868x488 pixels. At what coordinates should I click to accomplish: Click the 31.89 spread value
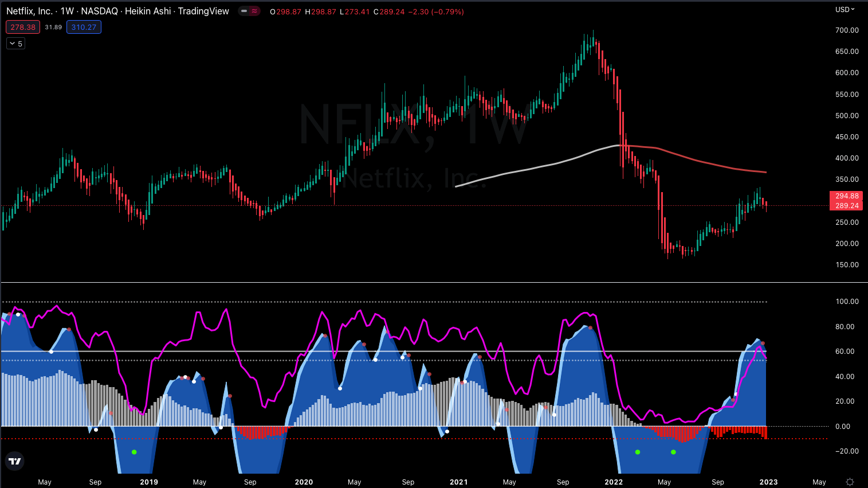[53, 27]
